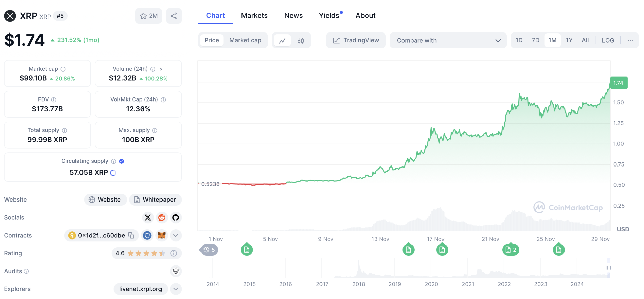This screenshot has width=644, height=299.
Task: Open the TradingView chart button
Action: point(356,40)
